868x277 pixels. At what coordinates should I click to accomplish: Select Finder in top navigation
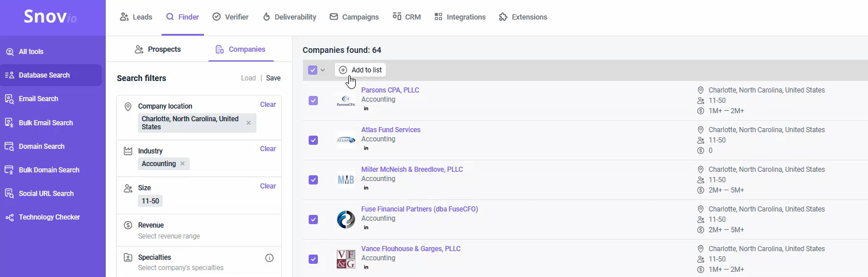tap(183, 17)
